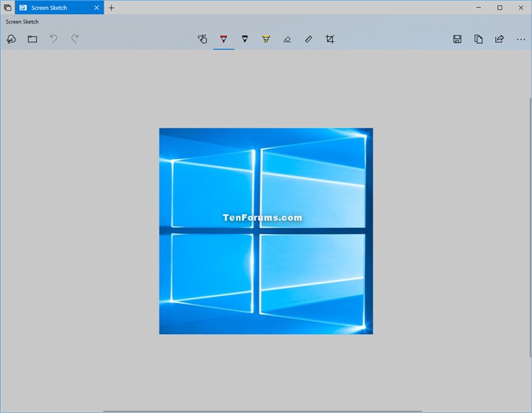Open the See more ellipsis menu
The width and height of the screenshot is (532, 413).
(x=521, y=39)
